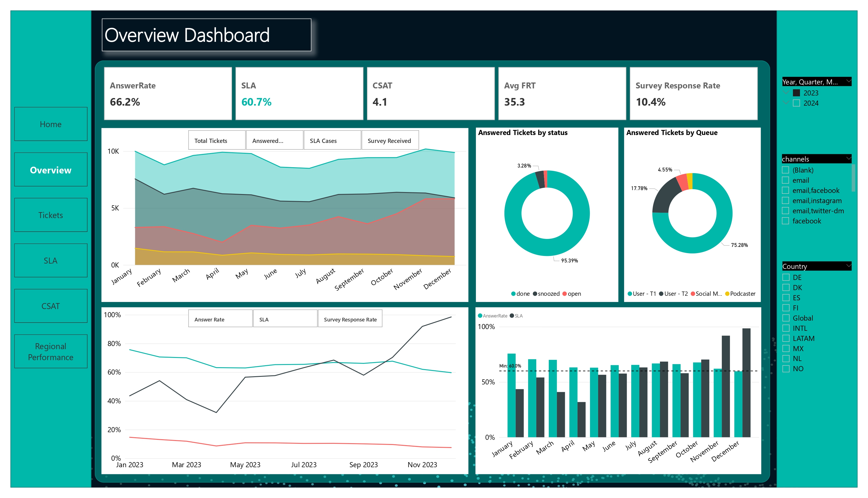Click the open status legend marker
868x498 pixels.
coord(565,294)
